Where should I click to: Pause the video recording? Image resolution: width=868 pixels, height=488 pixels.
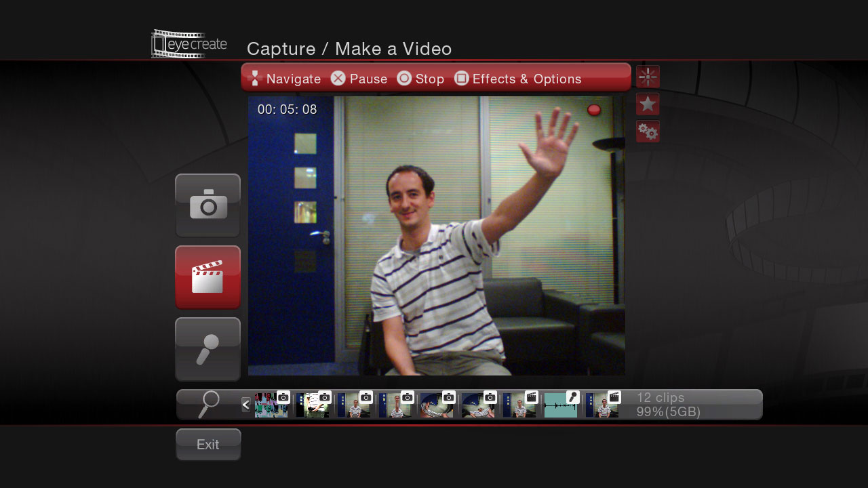pyautogui.click(x=359, y=79)
